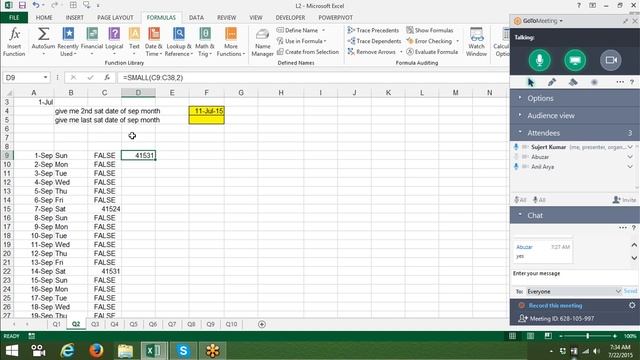The image size is (640, 360).
Task: Open More Functions menu
Action: (231, 42)
